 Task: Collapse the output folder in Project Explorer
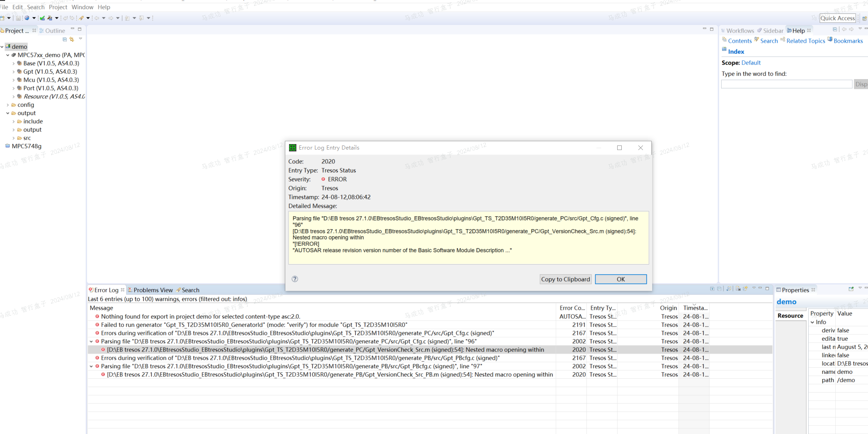pyautogui.click(x=8, y=113)
